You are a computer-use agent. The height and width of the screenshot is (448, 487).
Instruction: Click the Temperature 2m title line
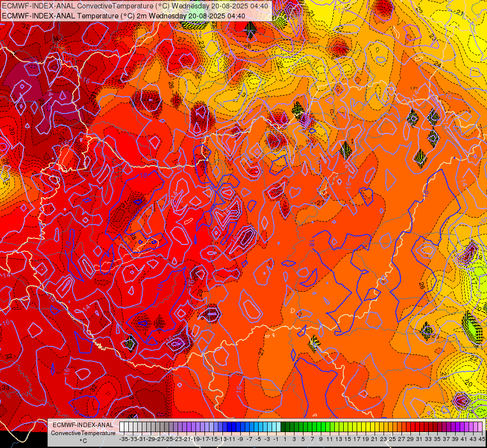(123, 16)
